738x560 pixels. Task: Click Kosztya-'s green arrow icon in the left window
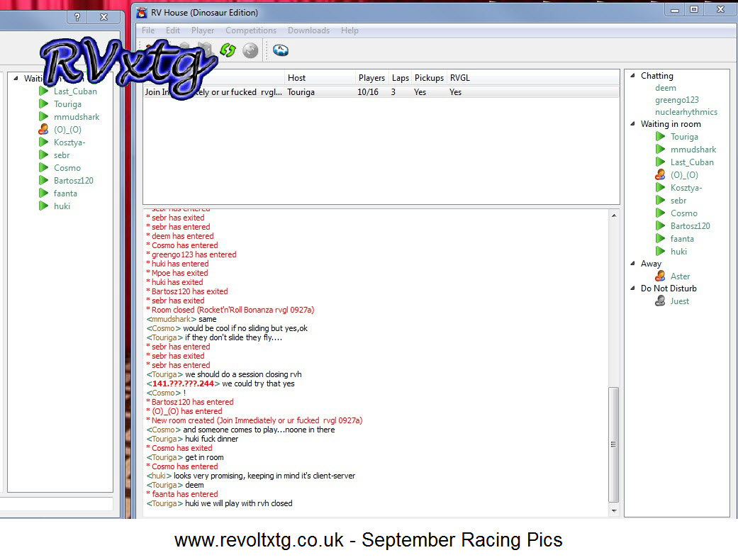44,142
